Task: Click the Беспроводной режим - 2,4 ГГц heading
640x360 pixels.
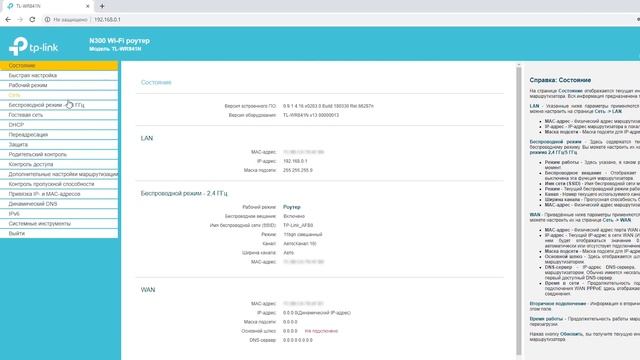Action: pos(184,193)
